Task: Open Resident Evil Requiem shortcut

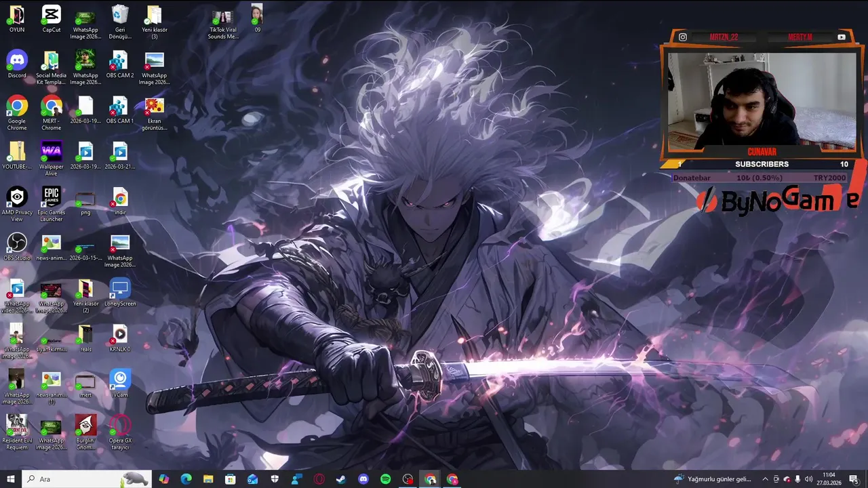Action: tap(17, 432)
